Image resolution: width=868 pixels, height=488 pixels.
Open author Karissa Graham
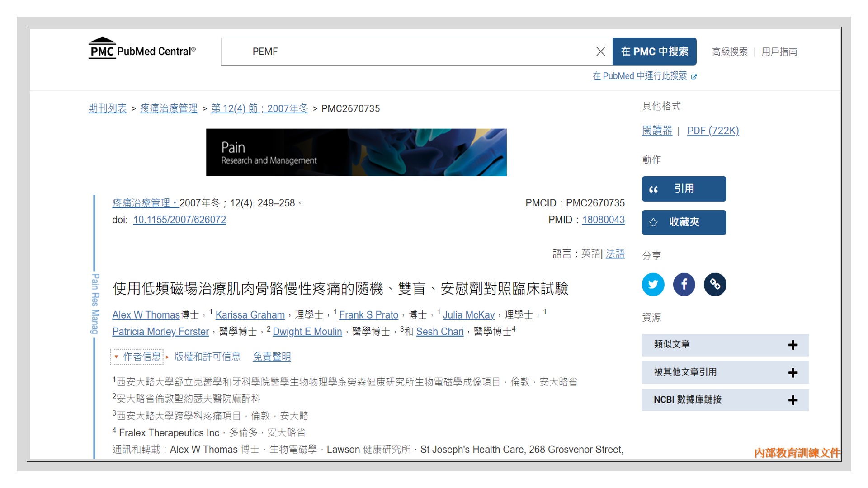click(250, 315)
